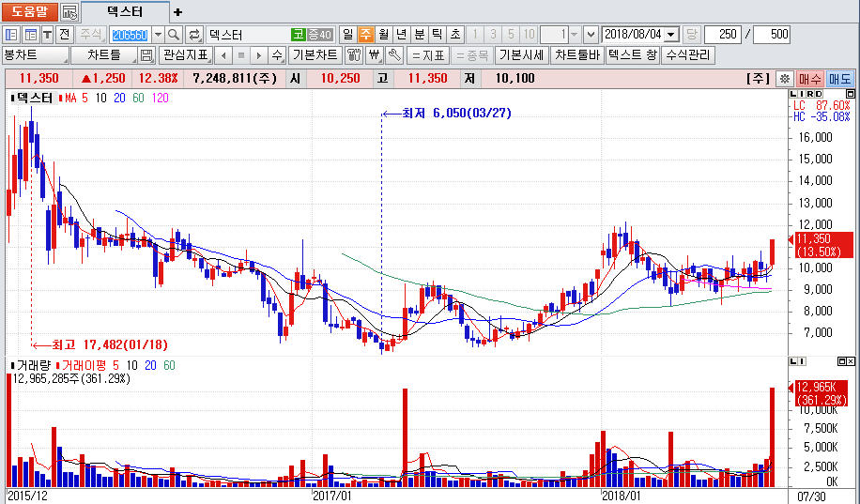
Task: Click the screen icon beside 도움말
Action: coord(69,12)
